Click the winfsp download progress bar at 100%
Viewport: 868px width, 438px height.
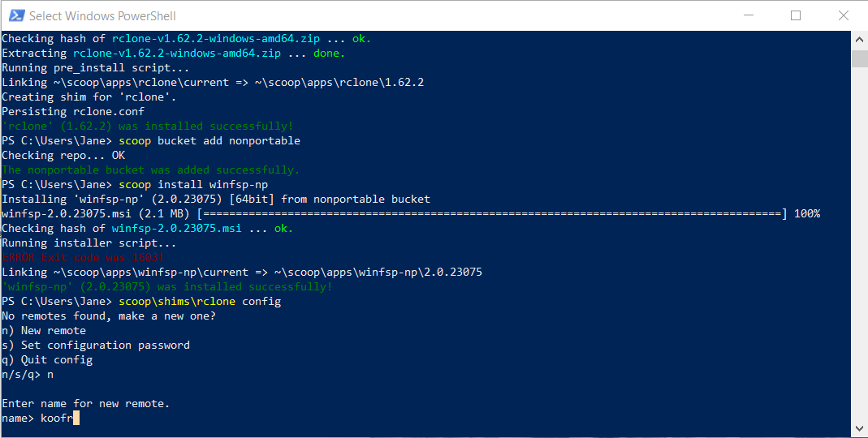click(x=491, y=213)
